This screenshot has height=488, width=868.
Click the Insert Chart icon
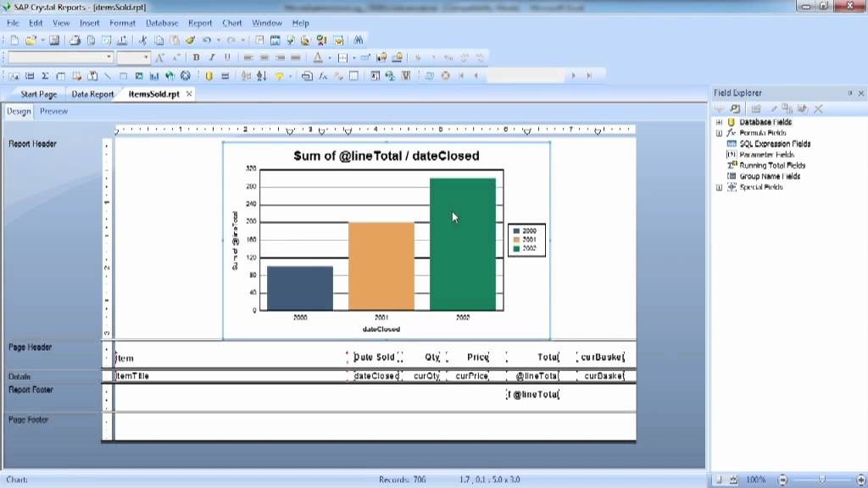[x=154, y=75]
